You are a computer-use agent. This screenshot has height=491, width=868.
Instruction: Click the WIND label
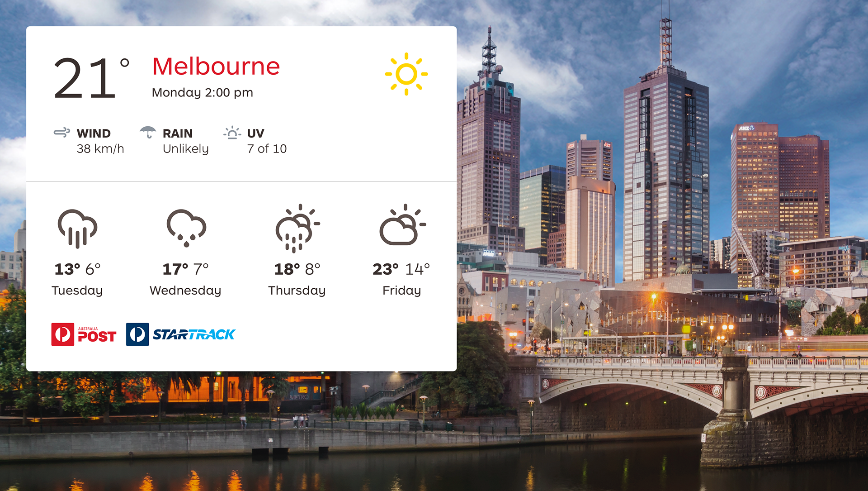tap(94, 133)
